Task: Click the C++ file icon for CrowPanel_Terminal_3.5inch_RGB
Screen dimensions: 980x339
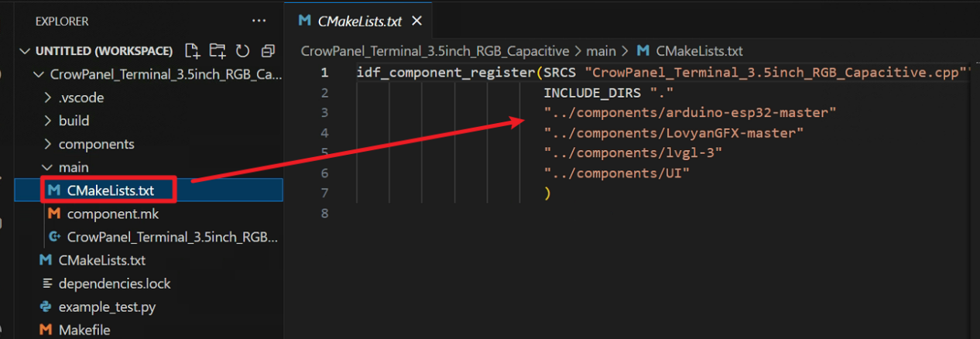Action: [55, 237]
